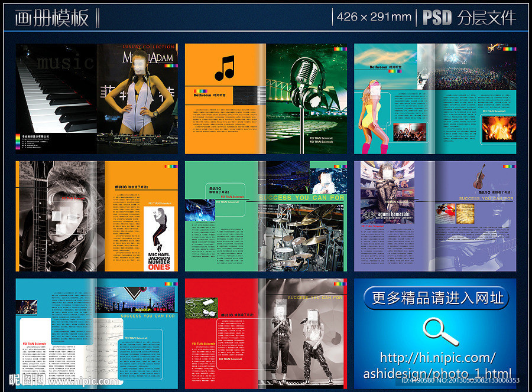Click the fire image thumbnail on teal page
532x392 pixels.
point(498,128)
